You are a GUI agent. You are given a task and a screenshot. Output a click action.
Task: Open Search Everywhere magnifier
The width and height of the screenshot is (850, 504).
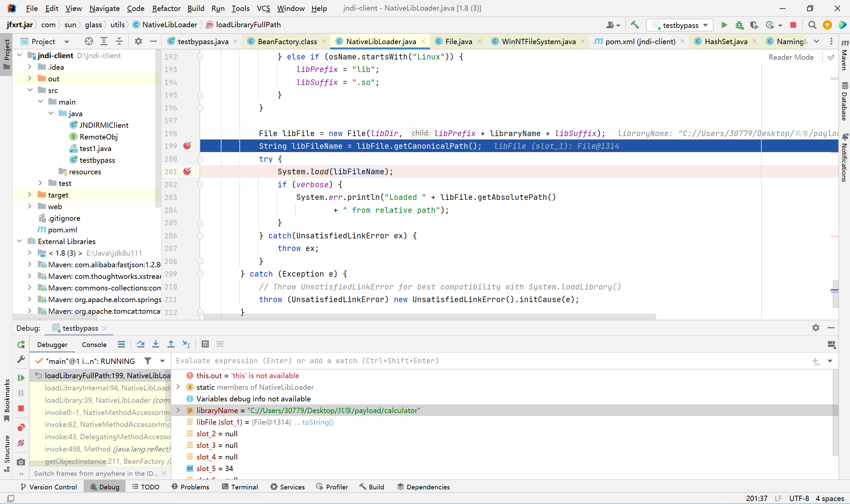click(812, 25)
